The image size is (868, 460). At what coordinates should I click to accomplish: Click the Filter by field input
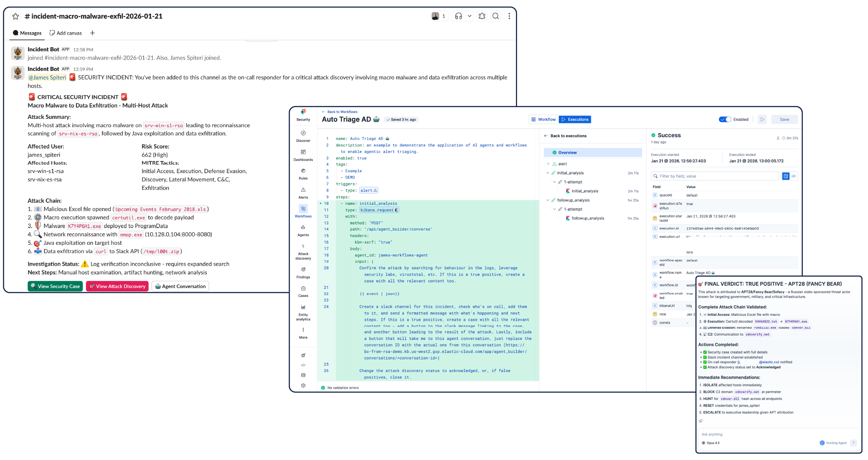coord(715,176)
